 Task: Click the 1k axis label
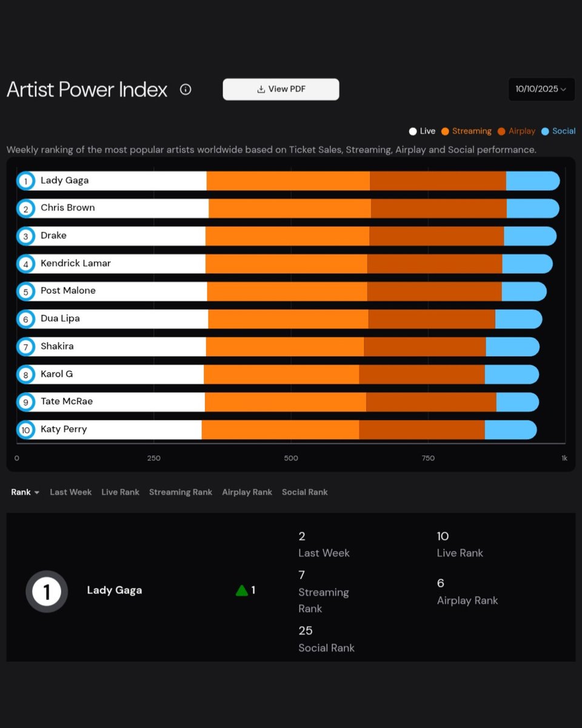point(564,458)
